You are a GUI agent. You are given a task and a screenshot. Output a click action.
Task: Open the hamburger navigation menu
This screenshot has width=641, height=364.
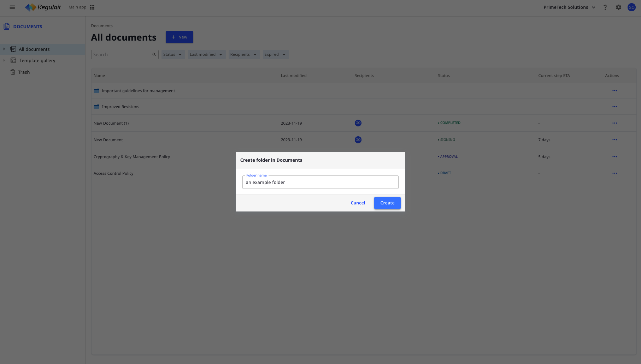(12, 7)
